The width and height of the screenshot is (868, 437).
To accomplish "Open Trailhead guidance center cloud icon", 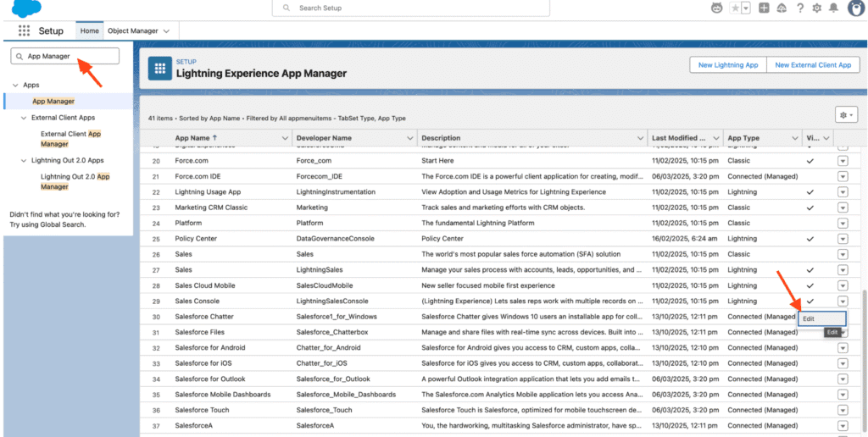I will coord(782,8).
